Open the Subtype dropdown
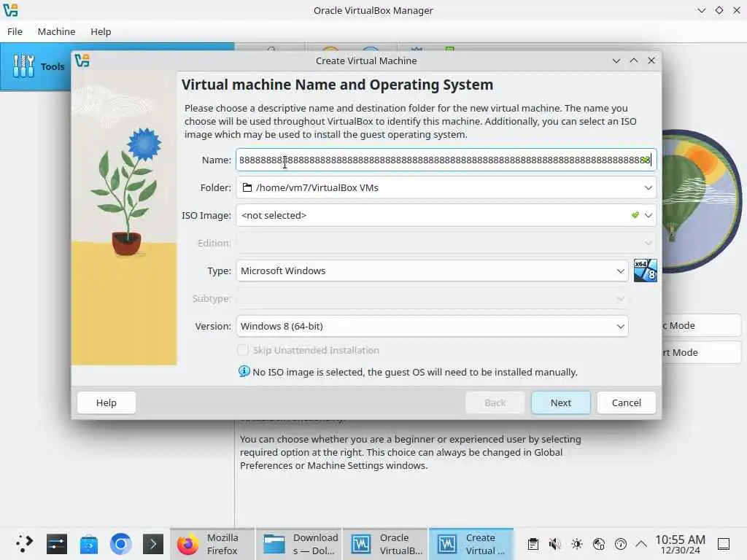 click(432, 298)
